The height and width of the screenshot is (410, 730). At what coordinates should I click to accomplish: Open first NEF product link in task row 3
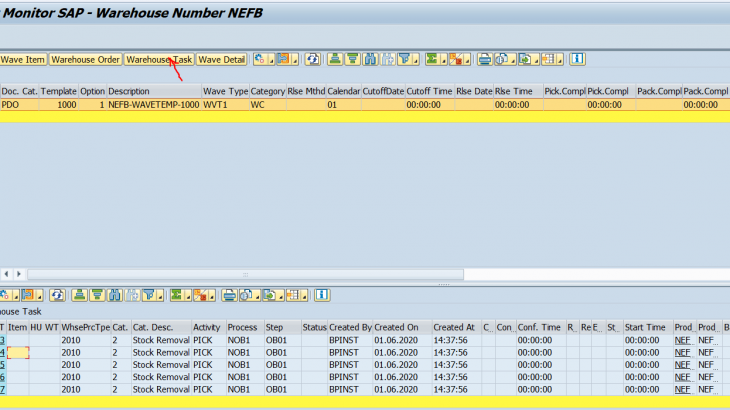point(683,340)
